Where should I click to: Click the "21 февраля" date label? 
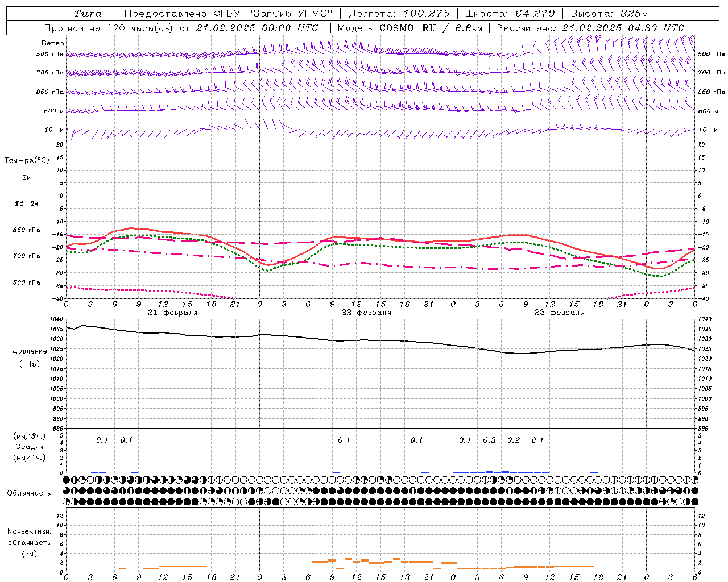173,313
